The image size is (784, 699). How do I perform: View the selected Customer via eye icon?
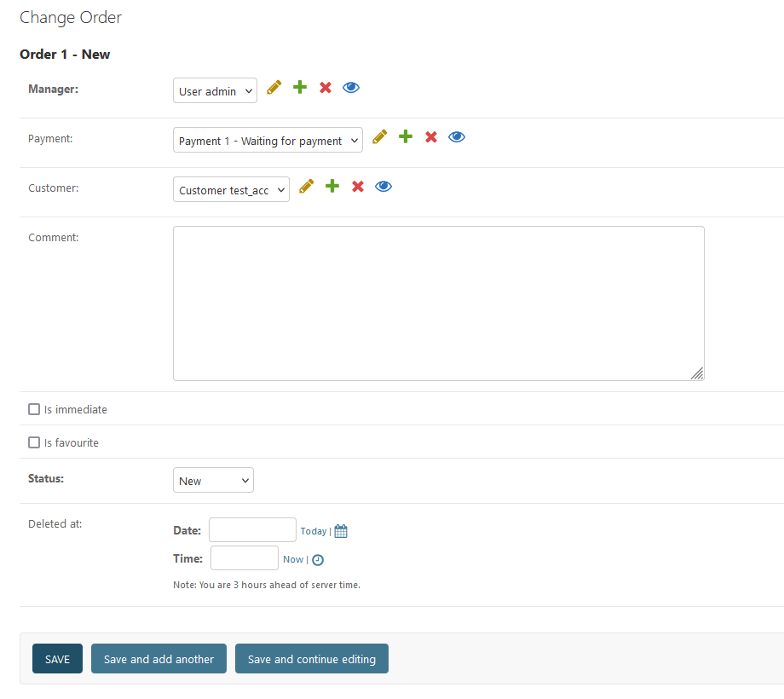pyautogui.click(x=383, y=186)
